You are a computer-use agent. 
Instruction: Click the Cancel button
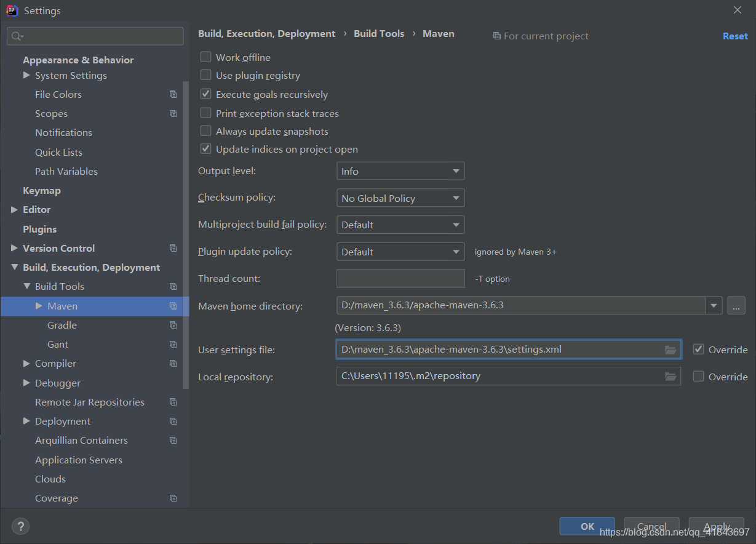tap(652, 526)
